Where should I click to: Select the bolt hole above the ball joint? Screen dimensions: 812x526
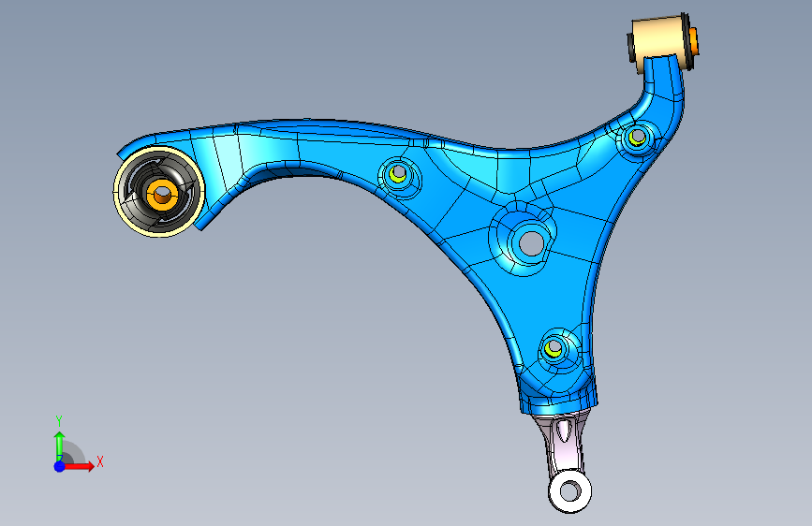tap(554, 348)
